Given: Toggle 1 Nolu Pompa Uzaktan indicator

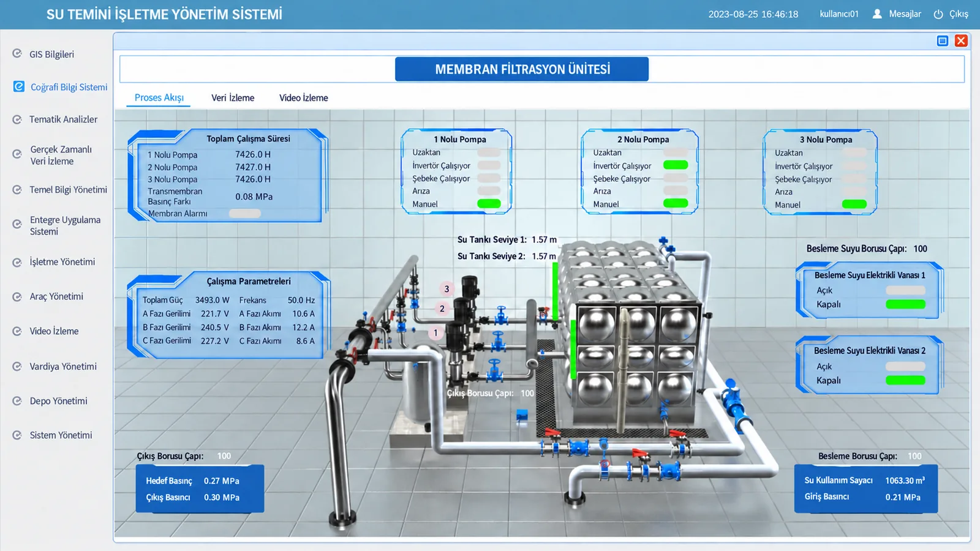Looking at the screenshot, I should click(489, 152).
